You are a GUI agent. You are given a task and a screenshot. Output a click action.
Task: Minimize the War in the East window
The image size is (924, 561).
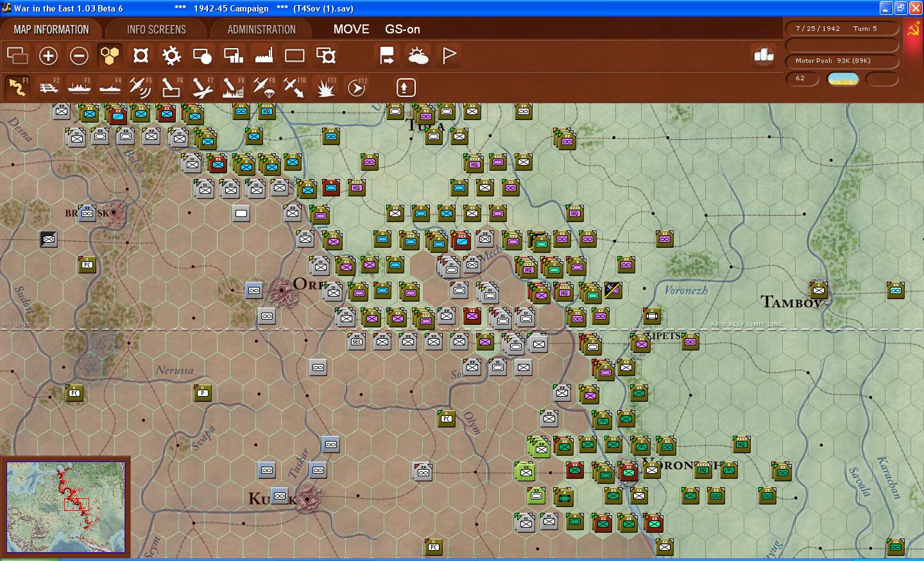pyautogui.click(x=886, y=8)
